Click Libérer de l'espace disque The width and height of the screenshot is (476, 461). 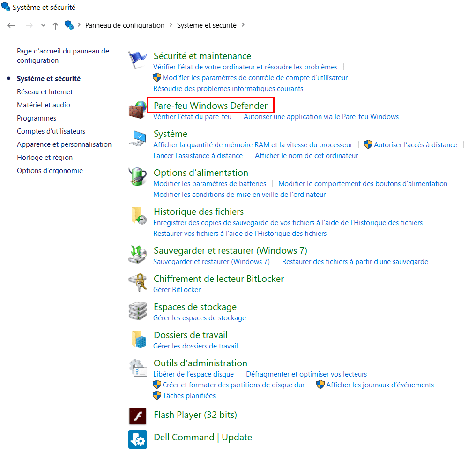pos(193,374)
